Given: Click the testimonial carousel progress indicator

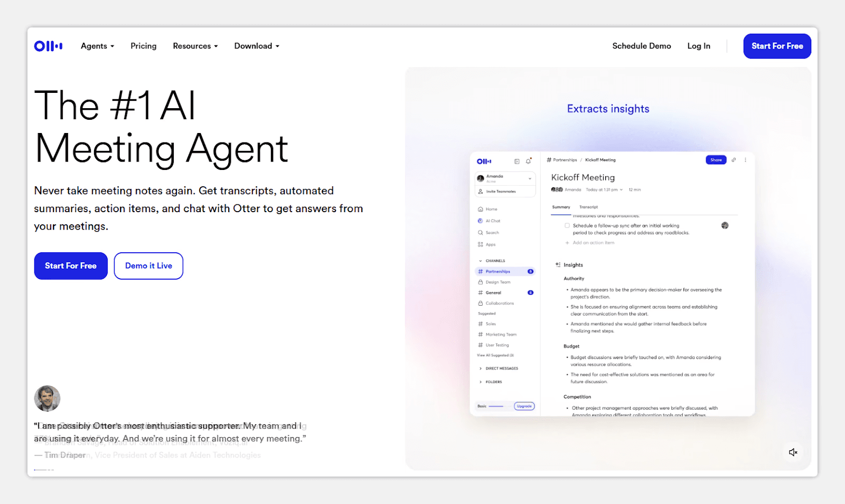Looking at the screenshot, I should coord(44,470).
